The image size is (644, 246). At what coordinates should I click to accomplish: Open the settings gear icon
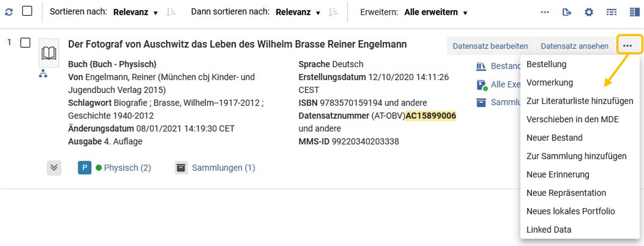(589, 12)
